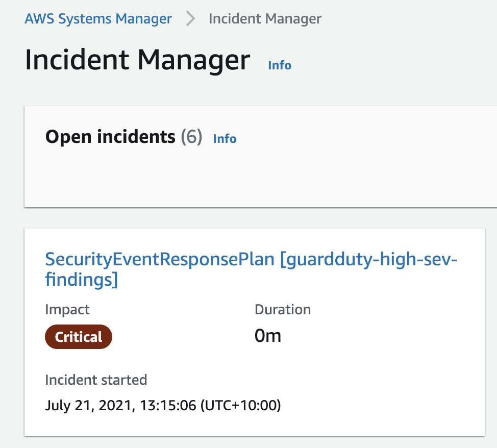Open the Info link beside the Incident Manager title
Screen dimensions: 497x448
(279, 65)
